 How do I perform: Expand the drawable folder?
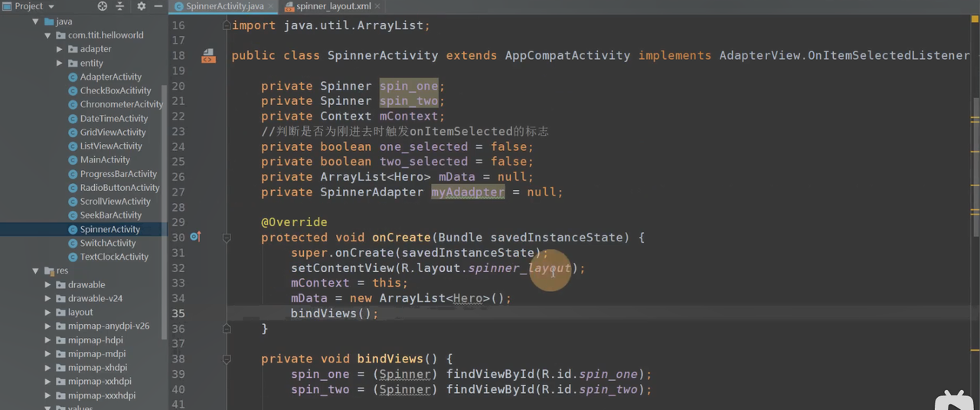(x=47, y=284)
